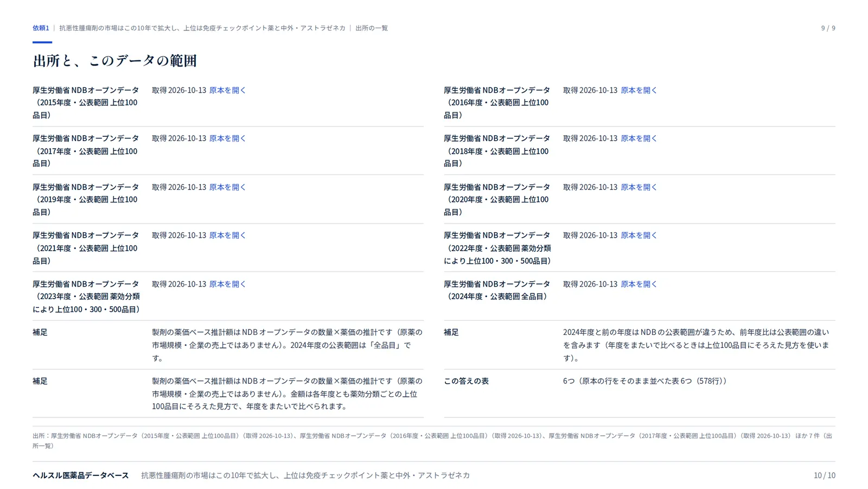Click ヘルスル医薬品データベース in the footer
This screenshot has width=868, height=489.
tap(80, 475)
